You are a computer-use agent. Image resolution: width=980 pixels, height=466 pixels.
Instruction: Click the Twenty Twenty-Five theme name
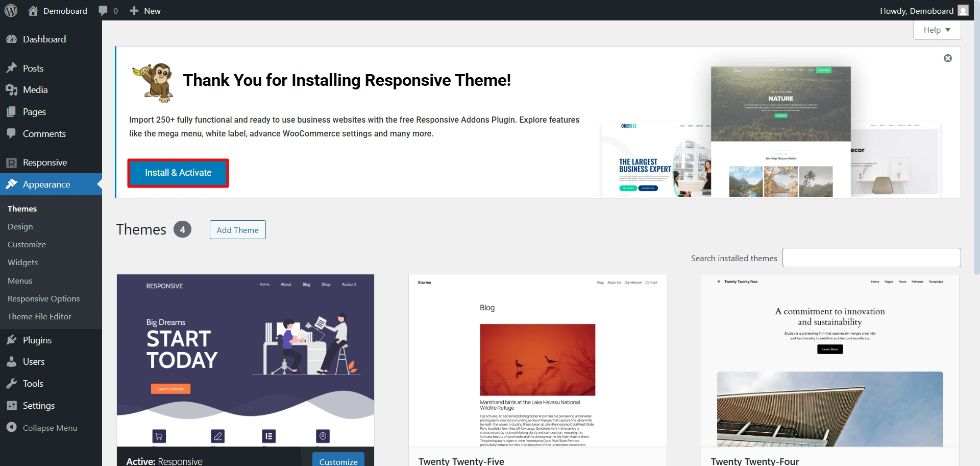461,461
